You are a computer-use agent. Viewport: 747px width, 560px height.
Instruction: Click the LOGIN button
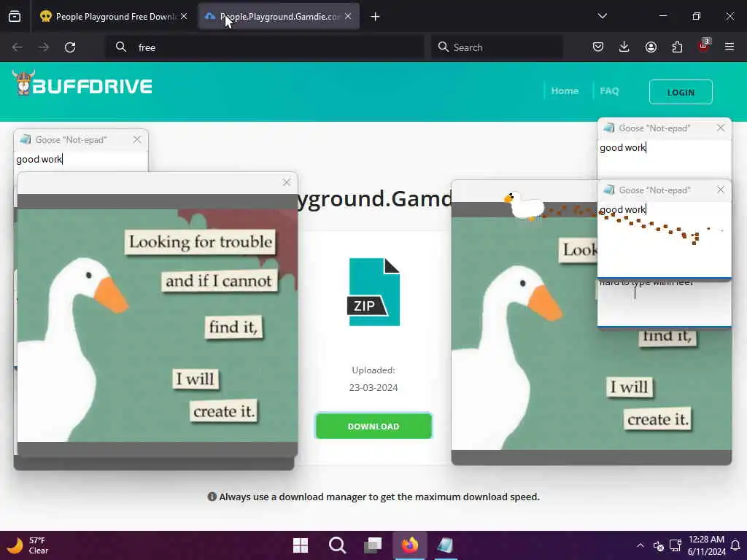tap(681, 92)
